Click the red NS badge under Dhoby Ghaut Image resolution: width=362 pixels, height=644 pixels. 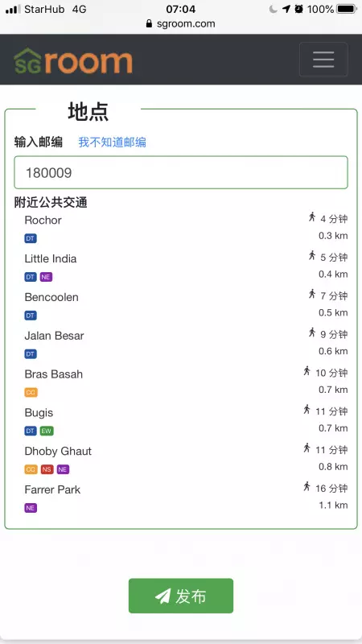pos(47,469)
